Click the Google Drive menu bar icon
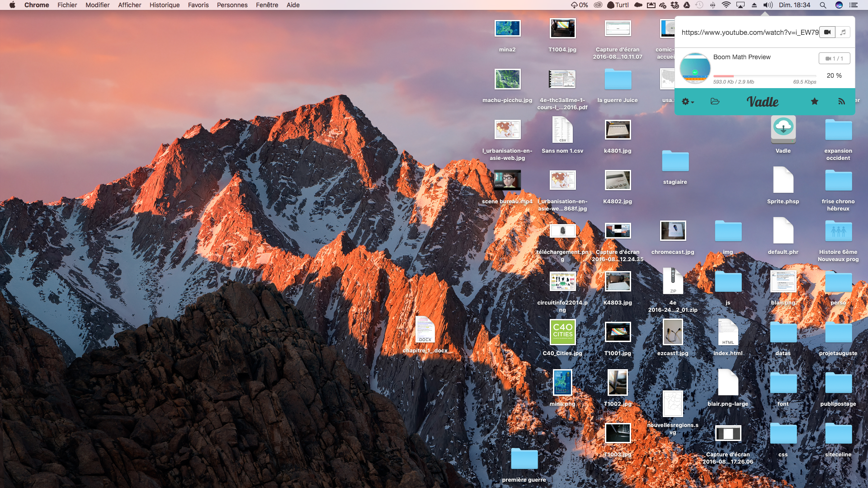 [x=687, y=5]
